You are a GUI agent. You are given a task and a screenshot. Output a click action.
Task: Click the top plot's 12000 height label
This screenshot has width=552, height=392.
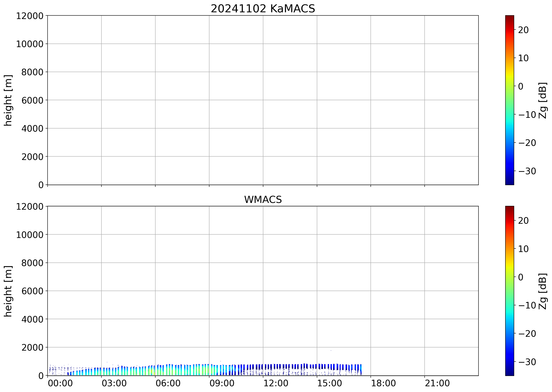pyautogui.click(x=30, y=16)
